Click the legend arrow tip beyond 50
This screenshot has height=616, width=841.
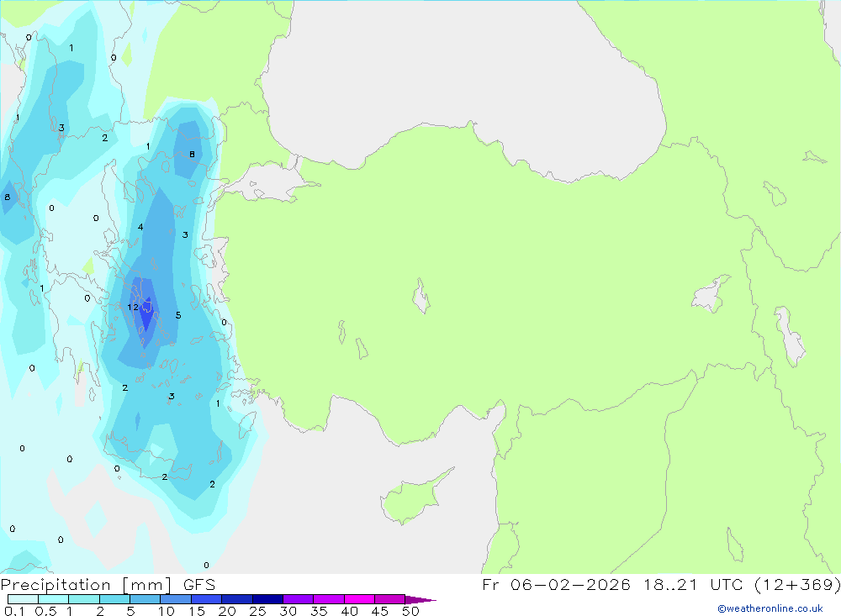(421, 600)
